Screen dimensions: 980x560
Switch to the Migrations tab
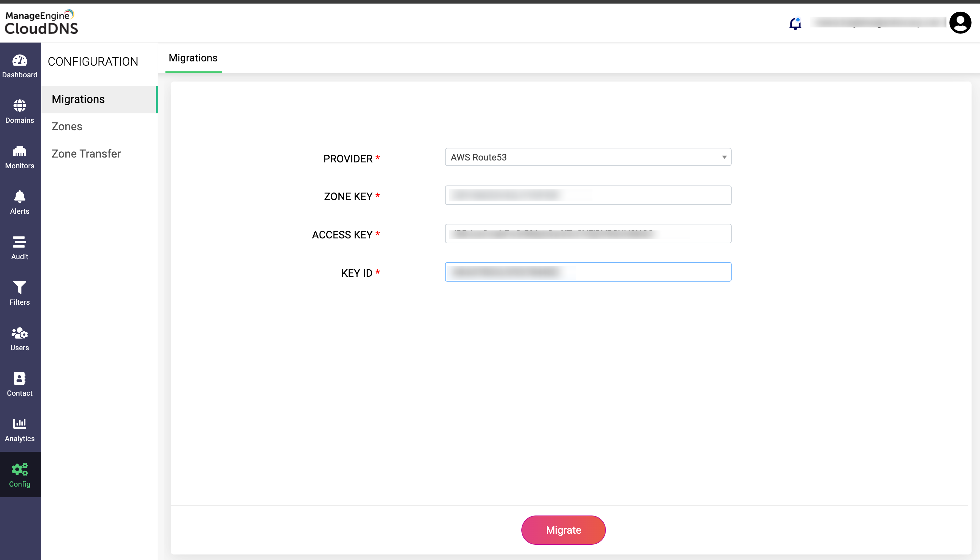[x=193, y=58]
